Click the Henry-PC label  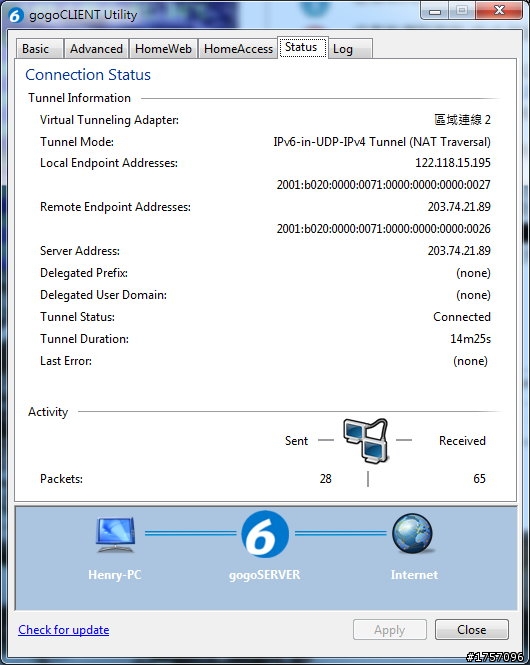point(114,575)
